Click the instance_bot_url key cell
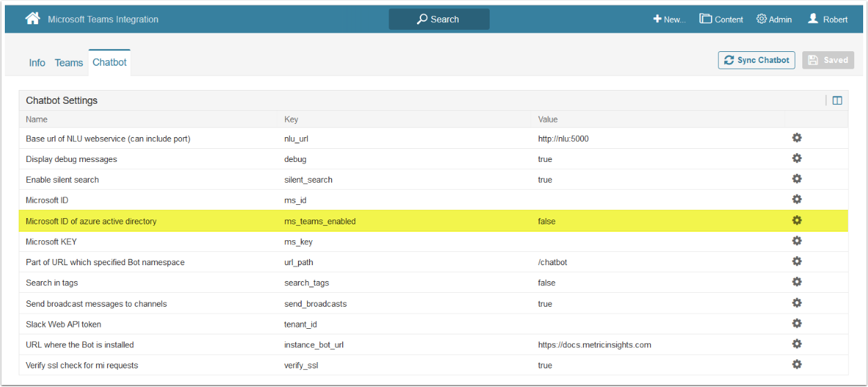868x387 pixels. coord(315,345)
